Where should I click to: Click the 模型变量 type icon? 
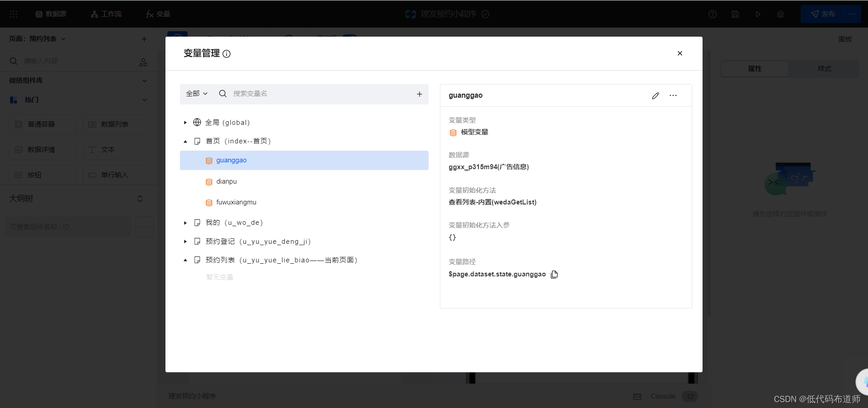point(453,133)
